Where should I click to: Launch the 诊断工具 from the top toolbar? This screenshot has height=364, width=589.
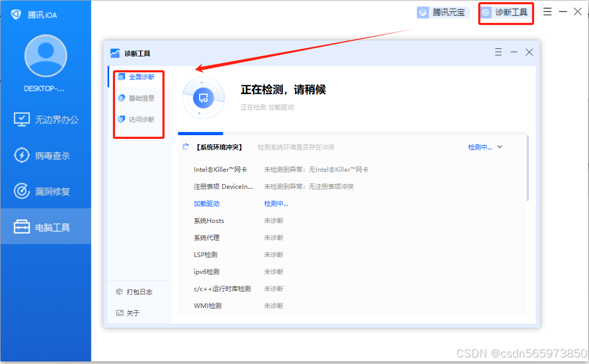505,13
